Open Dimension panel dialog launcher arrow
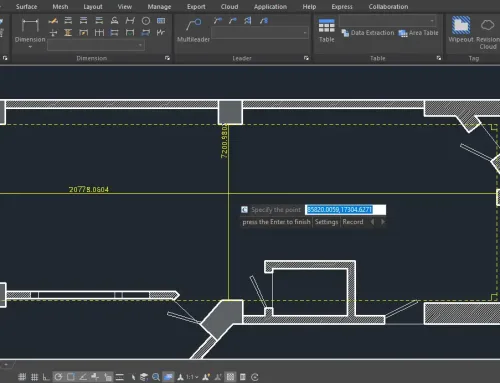 click(x=167, y=58)
